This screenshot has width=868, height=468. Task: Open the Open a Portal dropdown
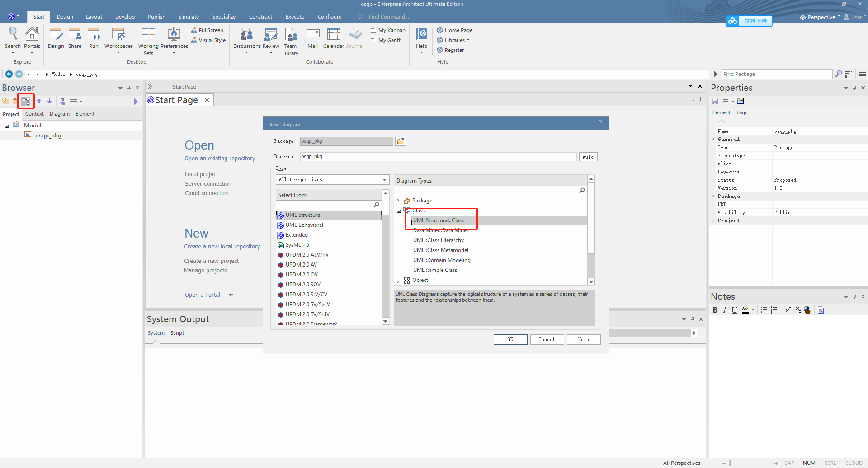click(231, 295)
